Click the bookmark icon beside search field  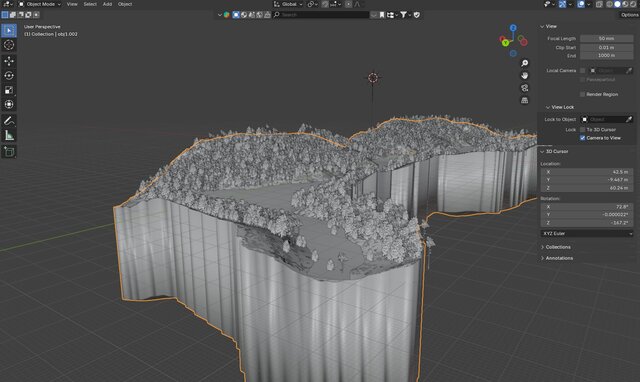point(382,15)
